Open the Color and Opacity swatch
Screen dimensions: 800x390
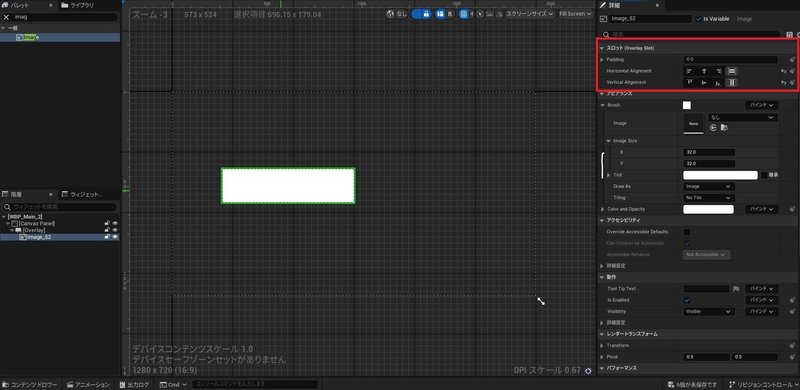[709, 209]
